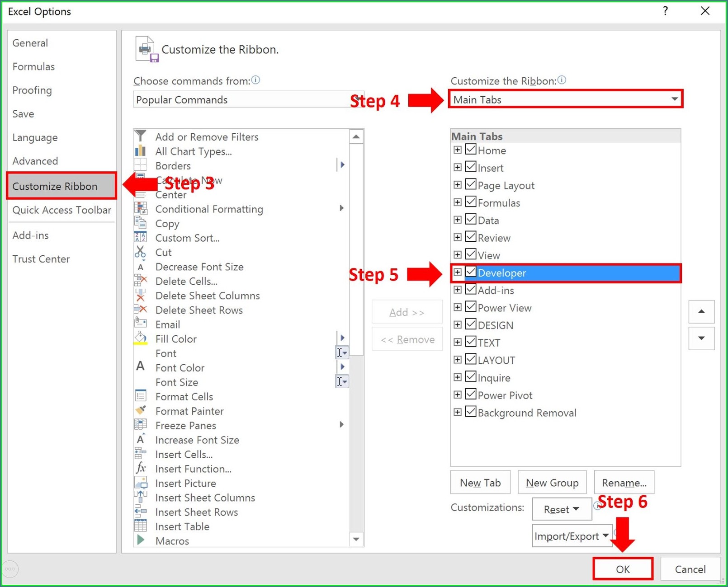Screen dimensions: 728x587
Task: Toggle the Developer tab checkbox
Action: click(x=471, y=272)
